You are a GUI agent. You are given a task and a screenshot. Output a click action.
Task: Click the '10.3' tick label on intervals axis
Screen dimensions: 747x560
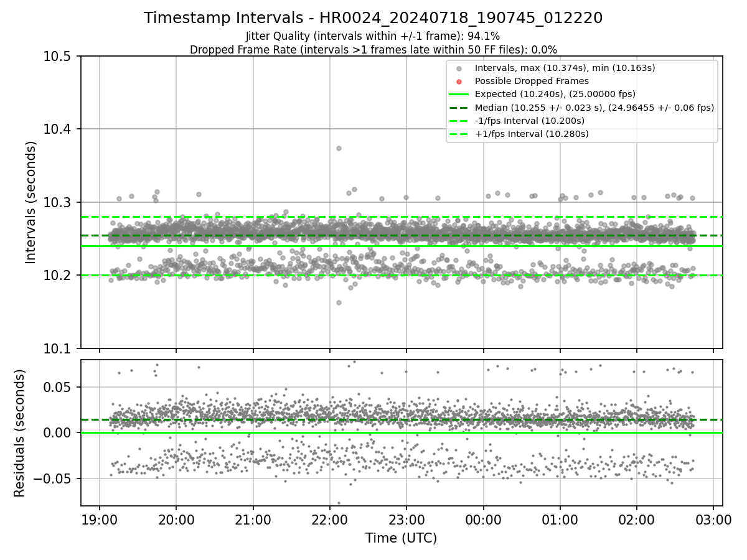pyautogui.click(x=58, y=202)
